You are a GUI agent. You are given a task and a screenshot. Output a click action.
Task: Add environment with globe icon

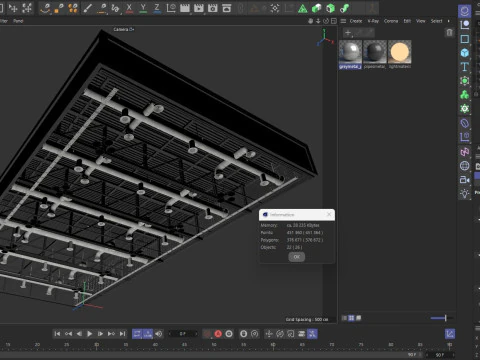click(x=465, y=166)
